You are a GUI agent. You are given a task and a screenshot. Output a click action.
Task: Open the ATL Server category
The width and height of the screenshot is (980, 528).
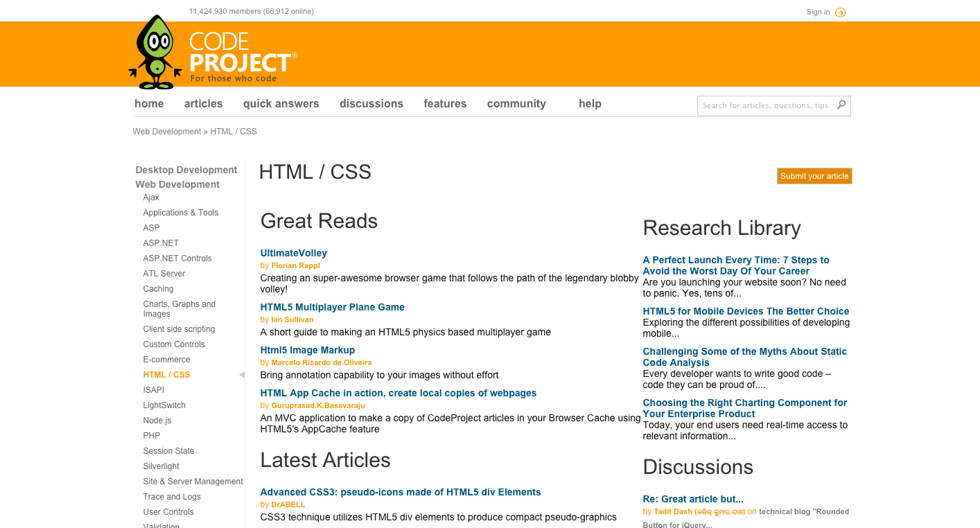tap(164, 274)
